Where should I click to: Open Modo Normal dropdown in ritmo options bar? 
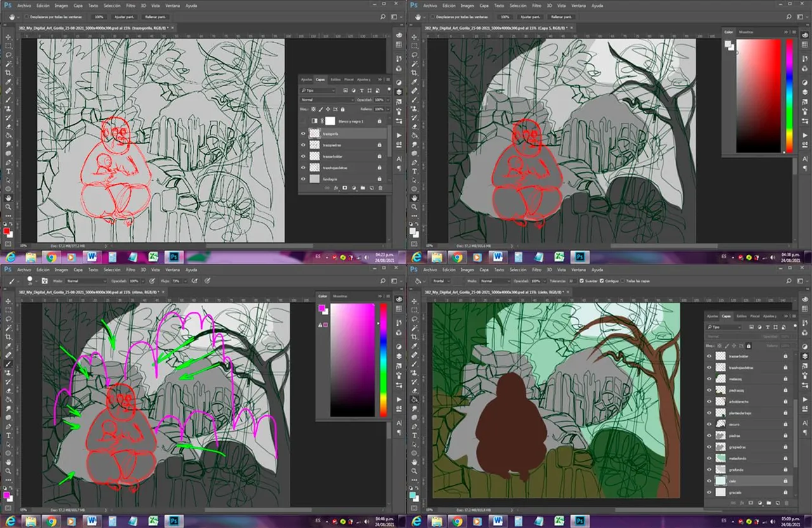click(x=86, y=280)
